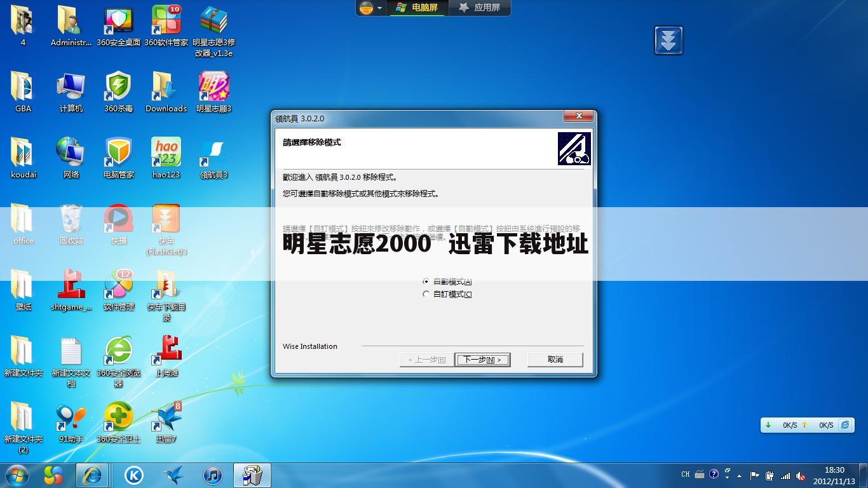Open the clock showing 18:30
This screenshot has width=868, height=488.
tap(834, 475)
